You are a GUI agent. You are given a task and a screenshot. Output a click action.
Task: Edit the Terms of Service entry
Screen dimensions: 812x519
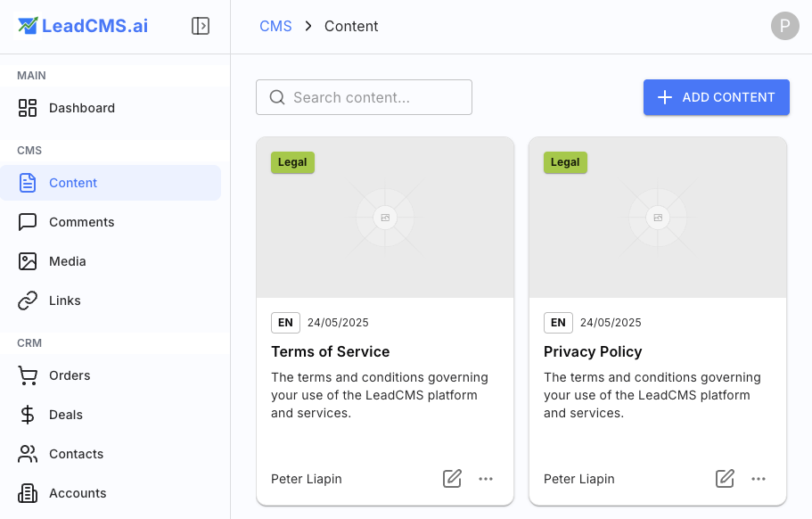(453, 479)
